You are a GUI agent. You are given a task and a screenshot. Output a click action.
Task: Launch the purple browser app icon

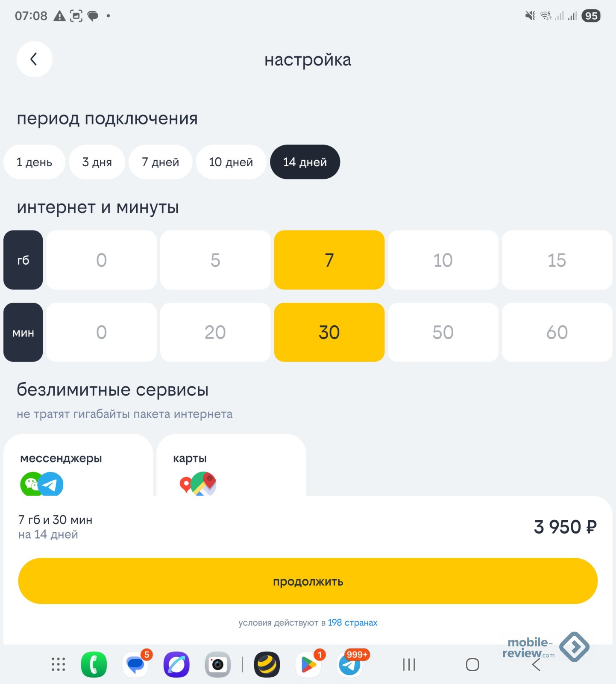176,665
